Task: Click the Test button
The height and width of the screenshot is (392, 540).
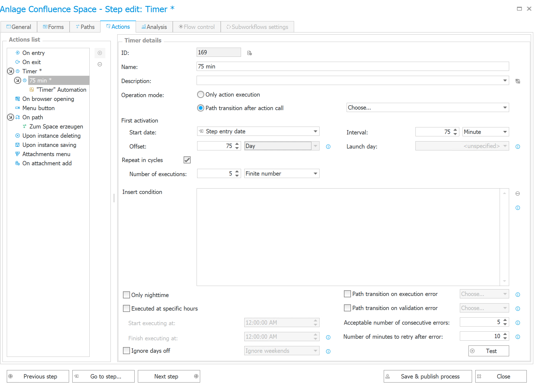Action: point(488,351)
